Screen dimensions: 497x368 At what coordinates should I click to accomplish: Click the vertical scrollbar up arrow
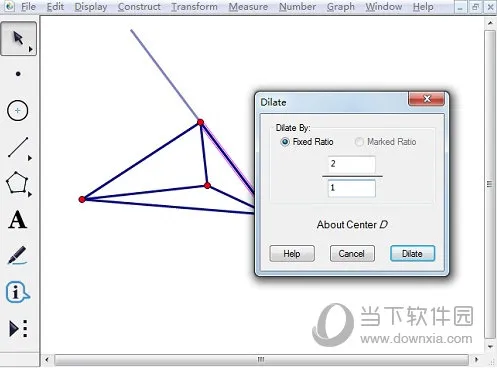(490, 23)
